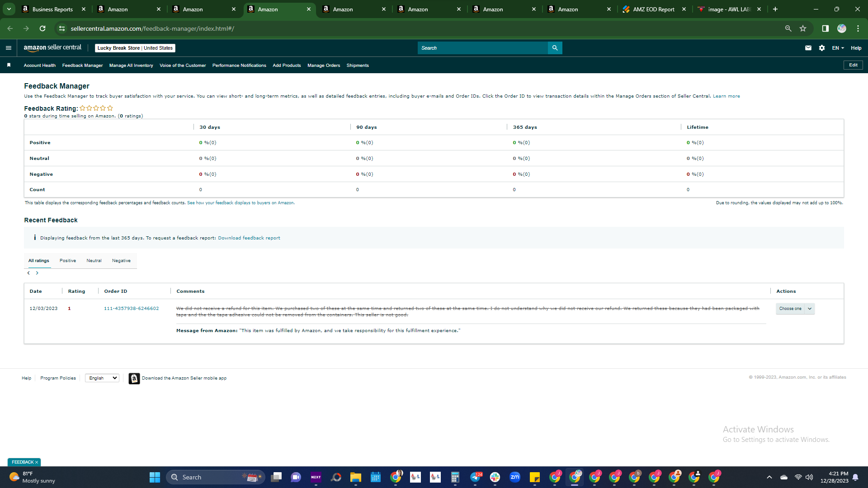
Task: Open Sticky Notes from the taskbar
Action: (x=535, y=477)
